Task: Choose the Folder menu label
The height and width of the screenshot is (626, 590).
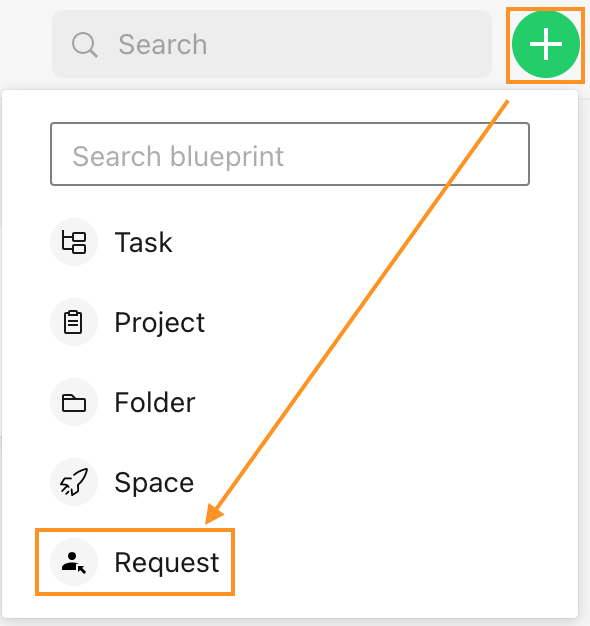Action: tap(155, 402)
